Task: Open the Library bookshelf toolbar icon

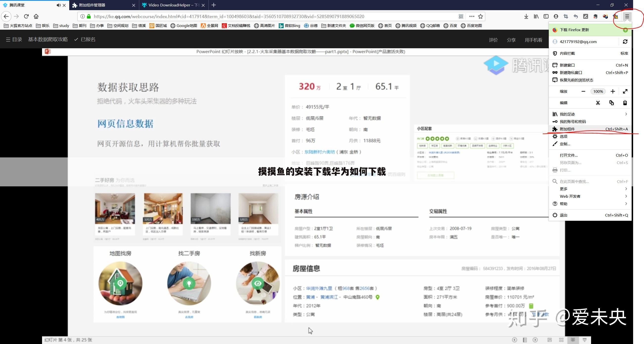Action: click(x=536, y=17)
